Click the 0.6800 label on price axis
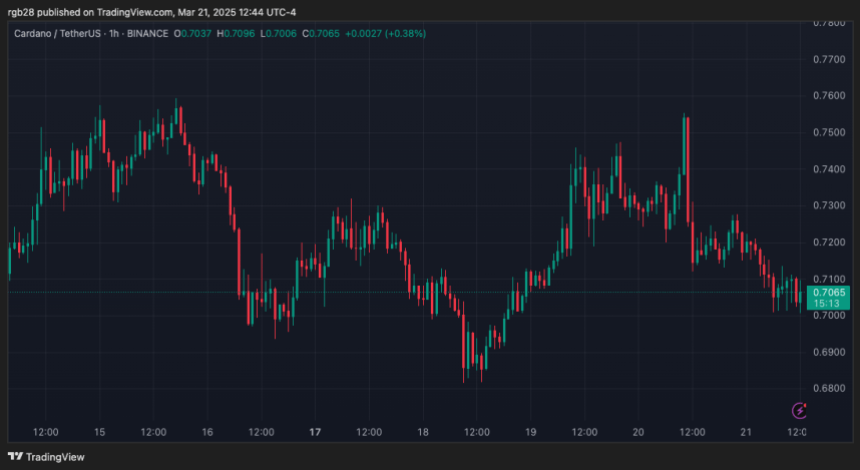The height and width of the screenshot is (470, 860). 828,388
